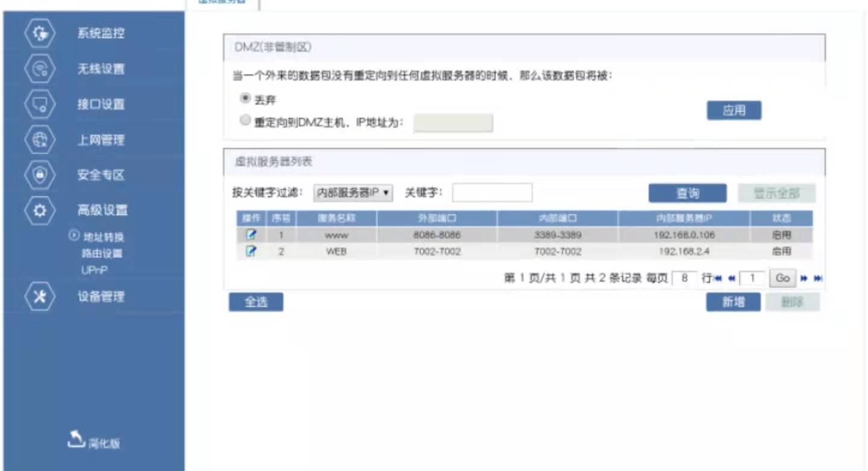Click IP 192.168.0.106 cell
Image resolution: width=868 pixels, height=471 pixels.
pyautogui.click(x=684, y=235)
